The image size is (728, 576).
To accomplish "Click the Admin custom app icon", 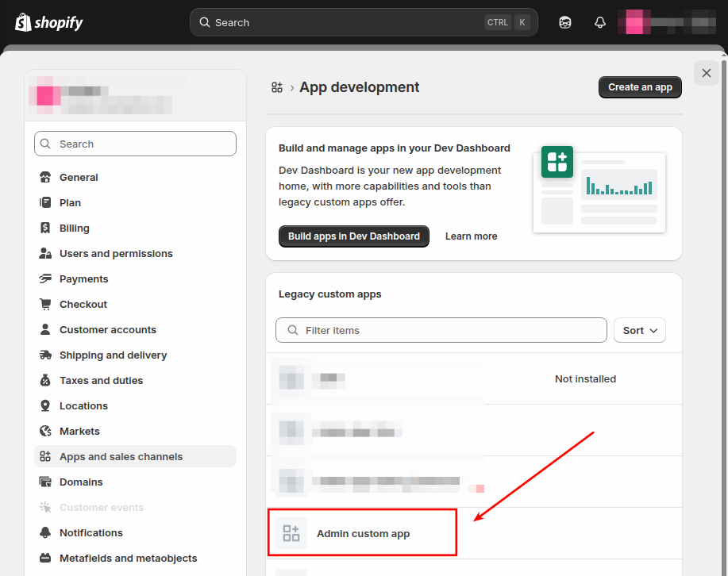I will tap(291, 533).
